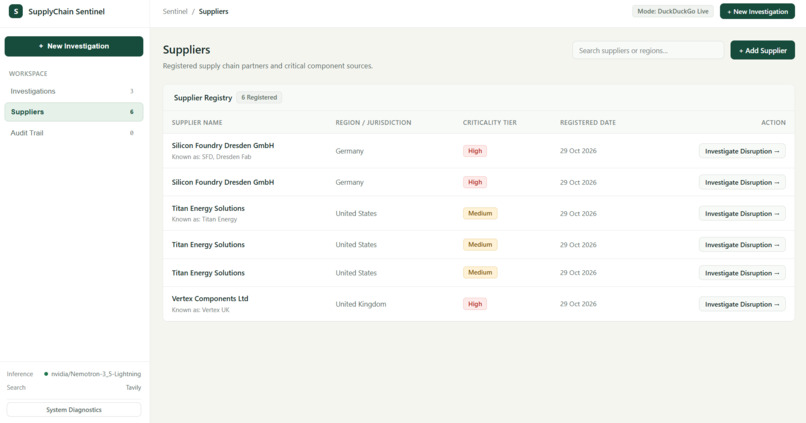Investigate Disruption for Silicon Foundry row without alias
The height and width of the screenshot is (423, 806).
742,182
